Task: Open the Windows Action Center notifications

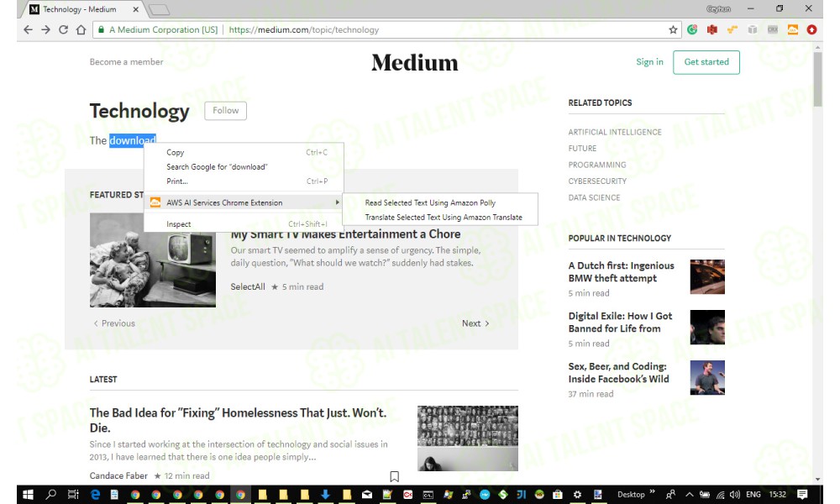Action: 802,495
